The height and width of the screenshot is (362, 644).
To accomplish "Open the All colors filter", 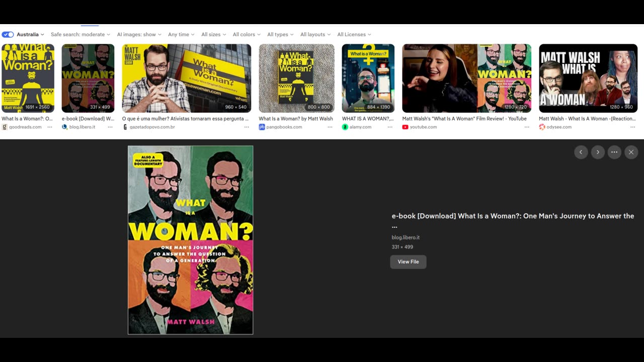I will pyautogui.click(x=247, y=35).
